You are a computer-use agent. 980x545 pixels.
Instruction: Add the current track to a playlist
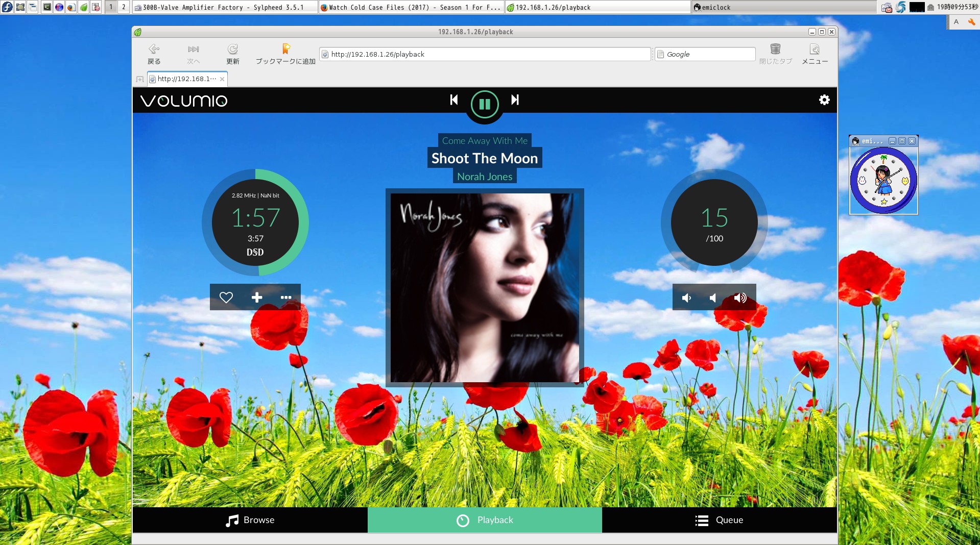257,297
